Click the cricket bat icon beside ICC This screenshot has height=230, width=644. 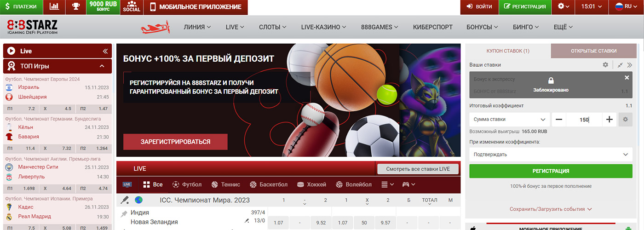(125, 200)
